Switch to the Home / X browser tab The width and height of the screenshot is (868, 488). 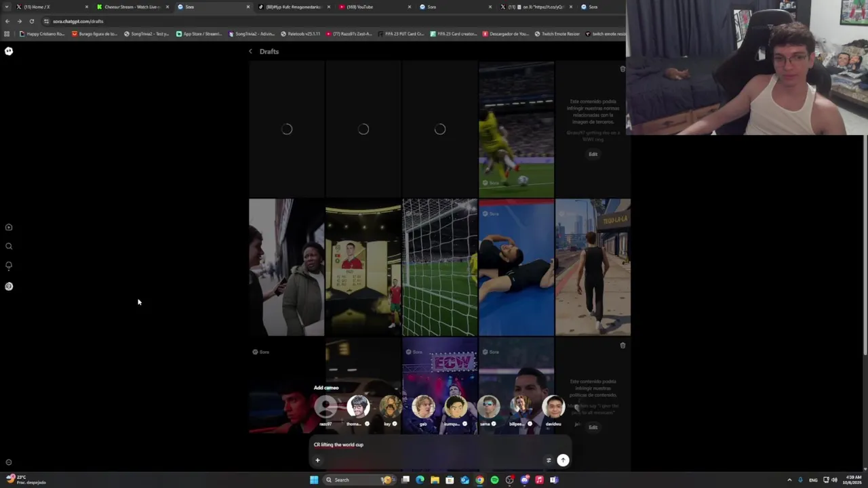pyautogui.click(x=51, y=7)
